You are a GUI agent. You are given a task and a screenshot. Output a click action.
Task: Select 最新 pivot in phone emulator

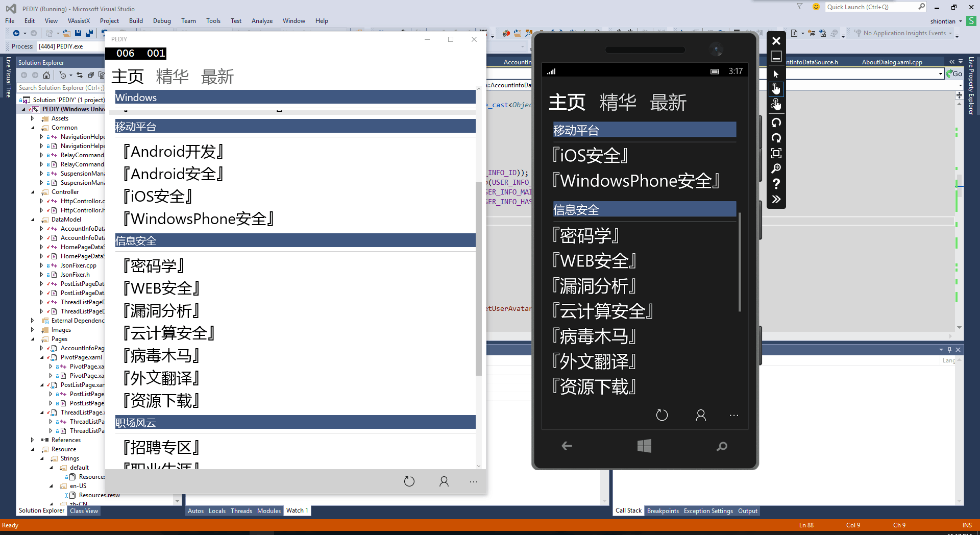tap(668, 103)
